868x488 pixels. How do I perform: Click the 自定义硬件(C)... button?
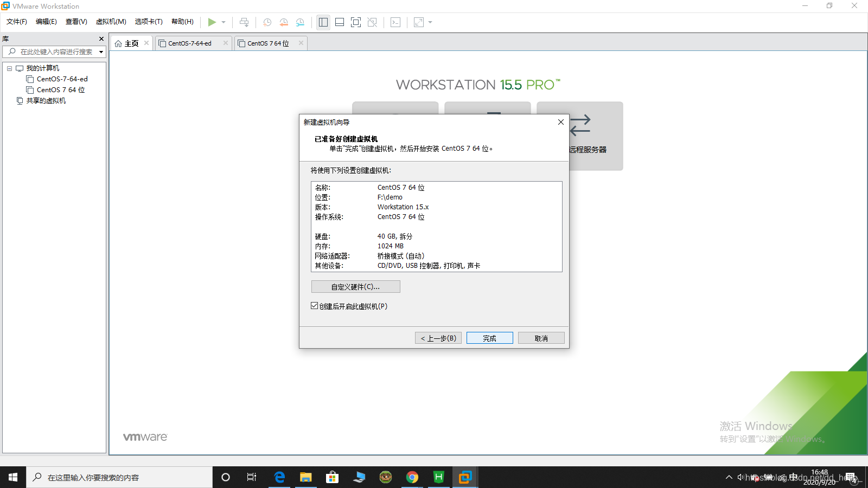coord(356,286)
